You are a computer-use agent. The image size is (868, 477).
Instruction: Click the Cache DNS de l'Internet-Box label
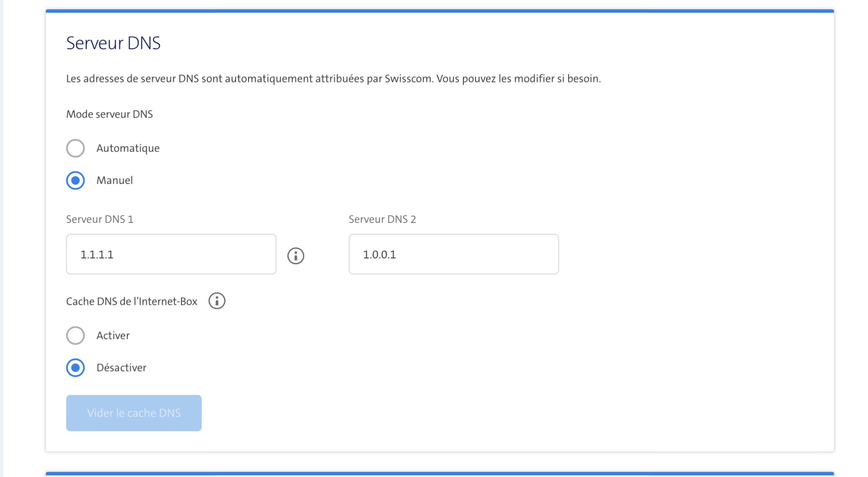(x=131, y=301)
